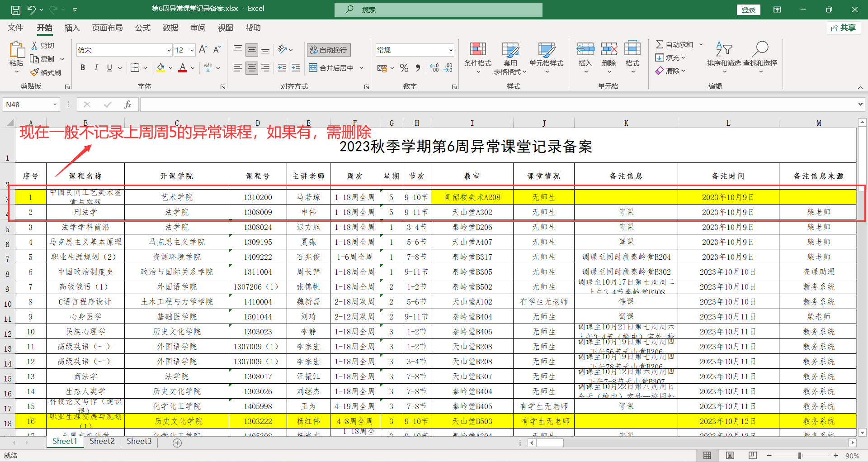Toggle center horizontal alignment
This screenshot has height=462, width=868.
click(x=252, y=68)
